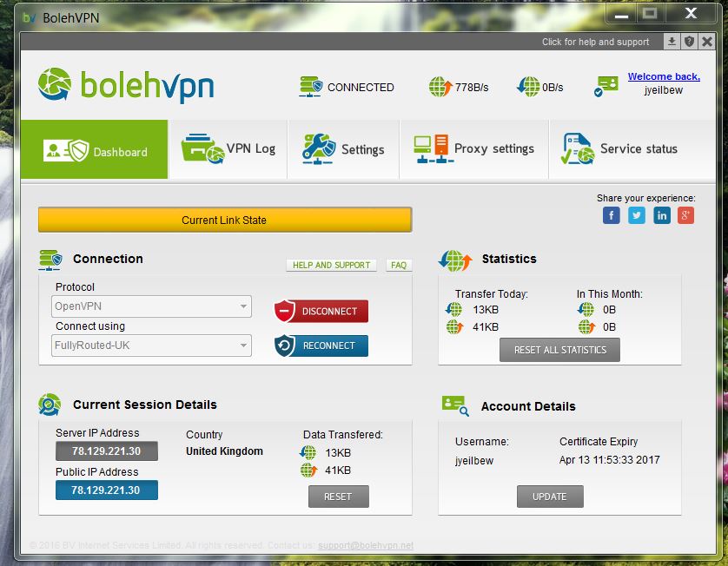Viewport: 728px width, 566px height.
Task: Click the DISCONNECT button
Action: click(x=321, y=312)
